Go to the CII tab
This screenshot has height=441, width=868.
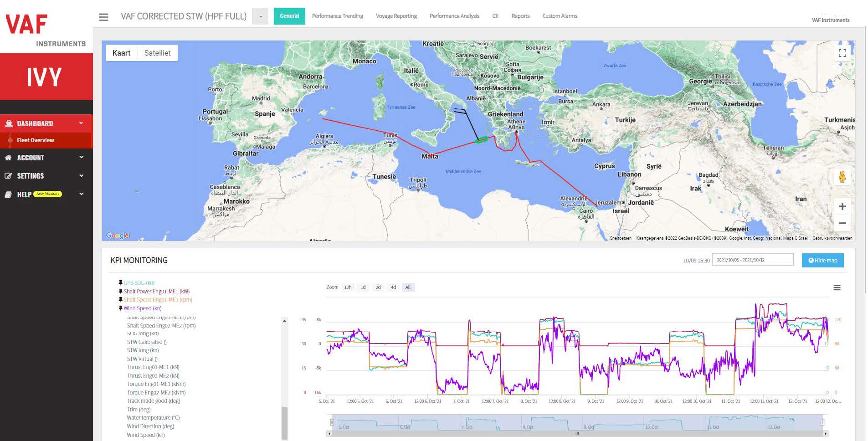pyautogui.click(x=495, y=16)
